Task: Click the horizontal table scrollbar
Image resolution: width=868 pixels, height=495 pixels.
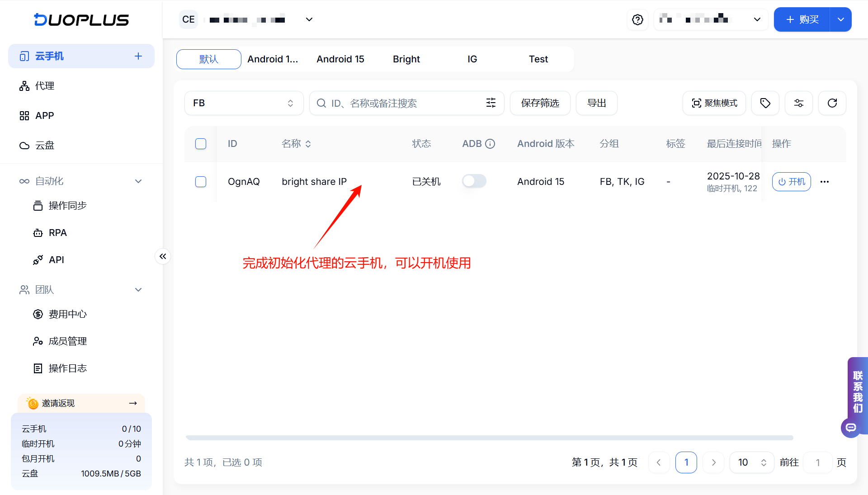Action: click(489, 438)
